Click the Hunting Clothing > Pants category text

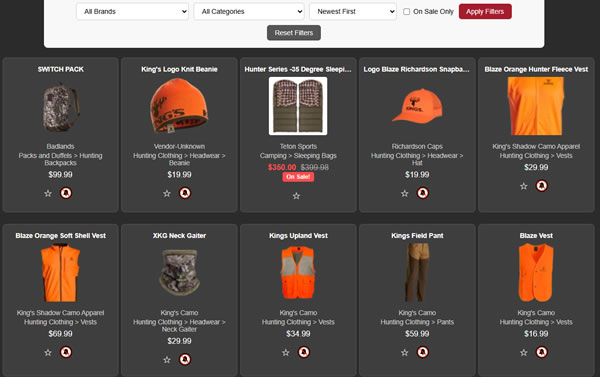tap(417, 322)
